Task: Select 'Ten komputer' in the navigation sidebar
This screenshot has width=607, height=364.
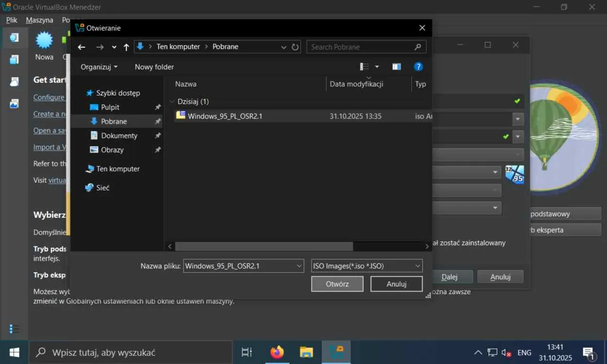Action: [x=118, y=169]
